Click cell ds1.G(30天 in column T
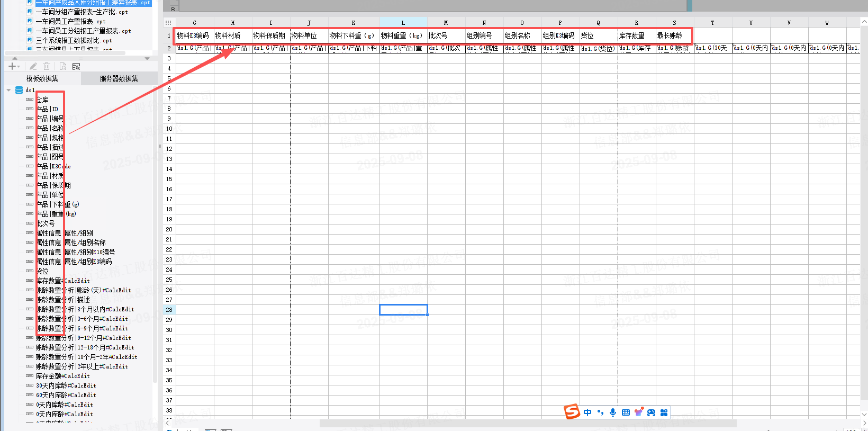The image size is (868, 431). coord(713,48)
